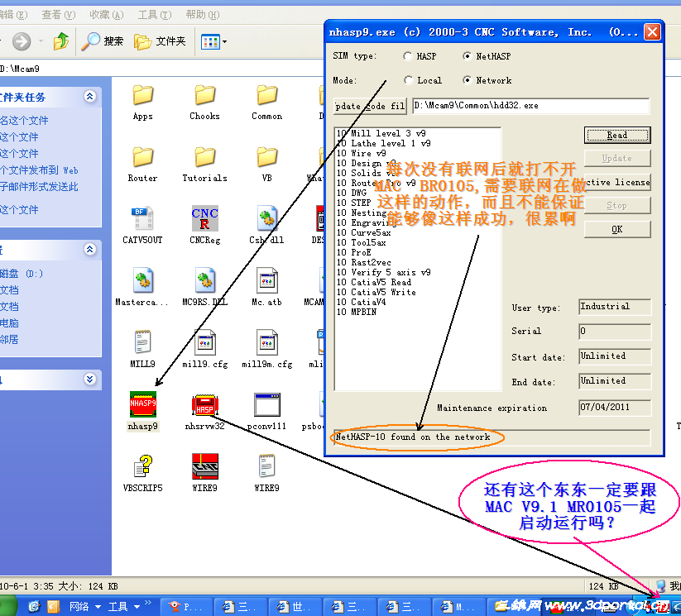Select '10 MPBIN' list entry
Image resolution: width=681 pixels, height=616 pixels.
click(357, 312)
